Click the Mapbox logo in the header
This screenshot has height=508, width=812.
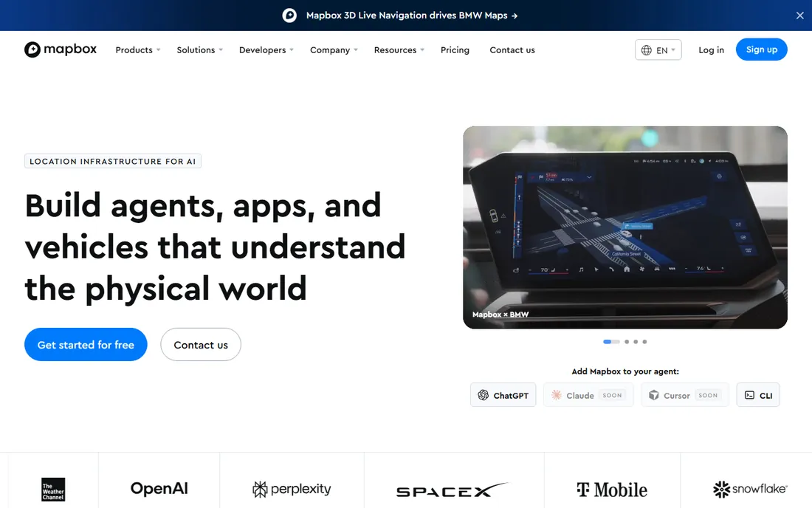coord(61,49)
